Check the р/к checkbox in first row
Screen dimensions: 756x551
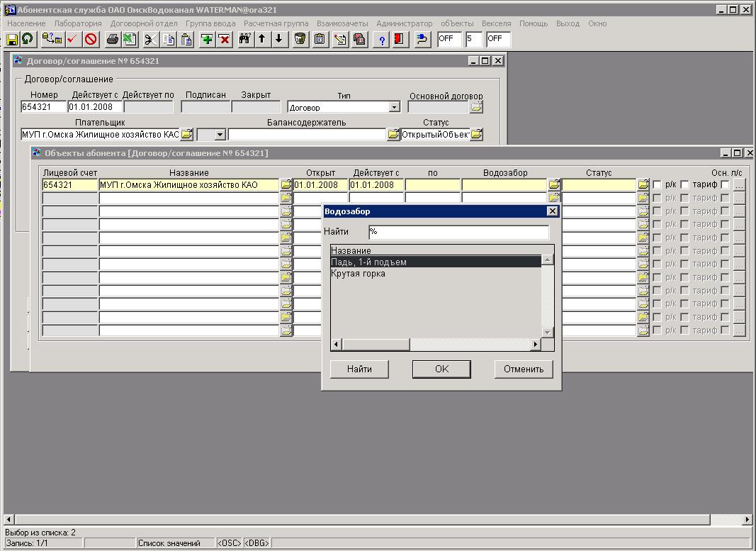tap(657, 185)
